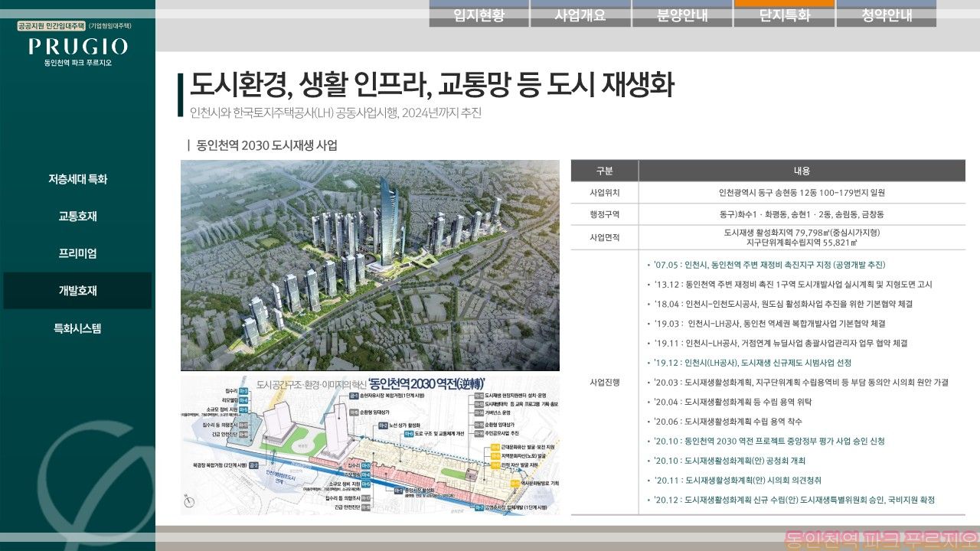Click the '19.11 timeline entry
This screenshot has width=980, height=551.
(x=777, y=343)
